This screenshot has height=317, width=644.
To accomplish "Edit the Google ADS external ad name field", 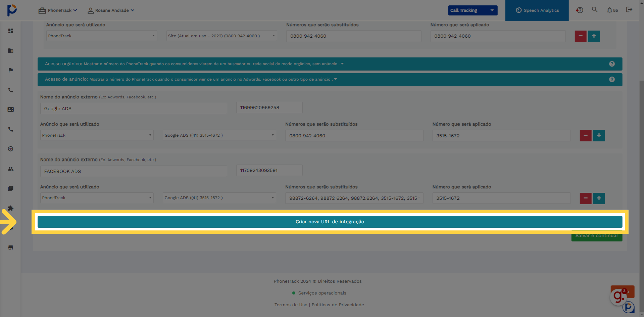I will coord(134,108).
